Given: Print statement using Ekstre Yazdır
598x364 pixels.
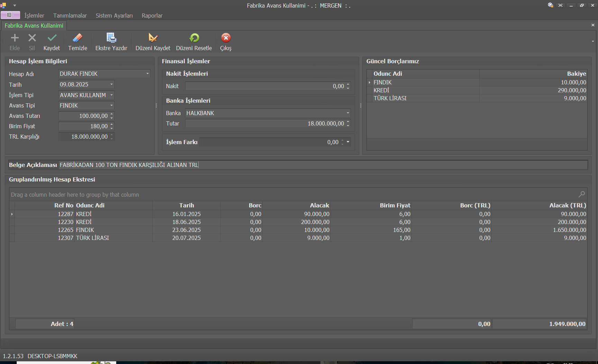Looking at the screenshot, I should click(x=111, y=38).
